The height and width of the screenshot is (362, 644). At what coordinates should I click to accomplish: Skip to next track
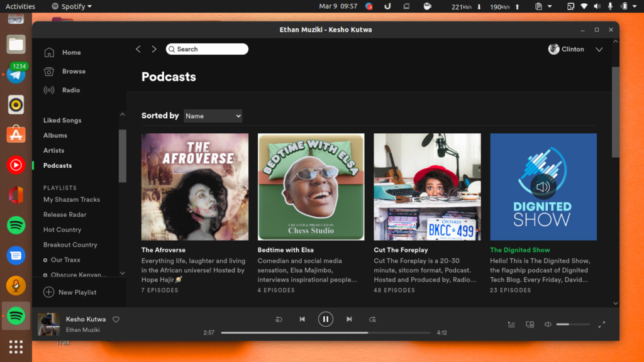349,319
